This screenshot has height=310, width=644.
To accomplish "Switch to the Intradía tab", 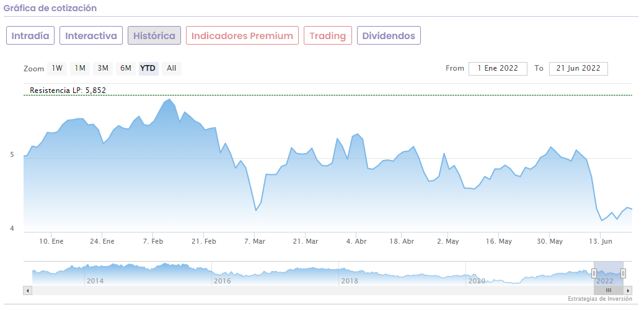I will [30, 35].
